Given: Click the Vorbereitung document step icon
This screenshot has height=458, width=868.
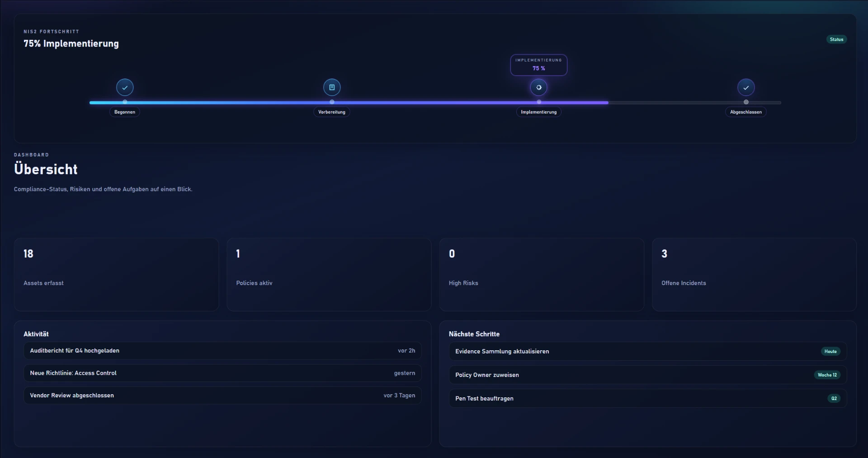Looking at the screenshot, I should [x=332, y=87].
